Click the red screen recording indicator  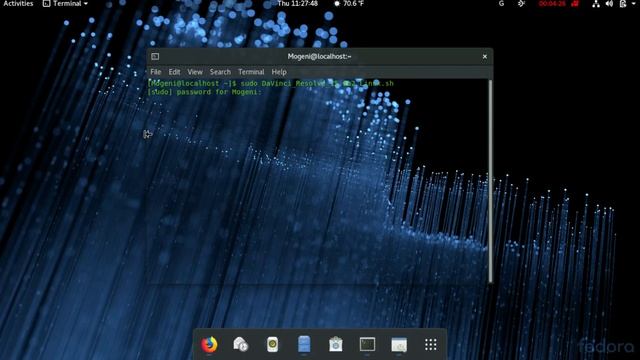pyautogui.click(x=558, y=4)
